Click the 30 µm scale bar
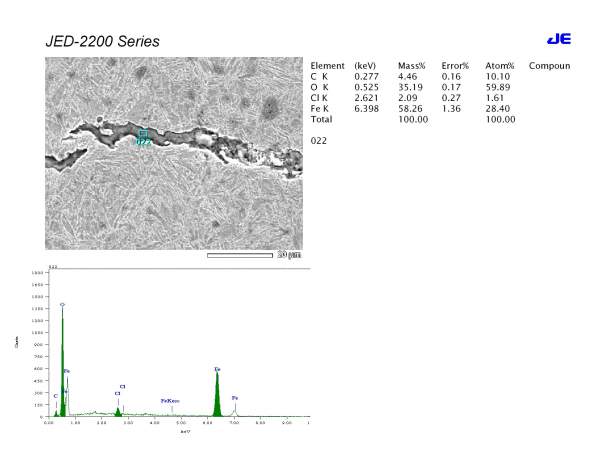 point(240,255)
